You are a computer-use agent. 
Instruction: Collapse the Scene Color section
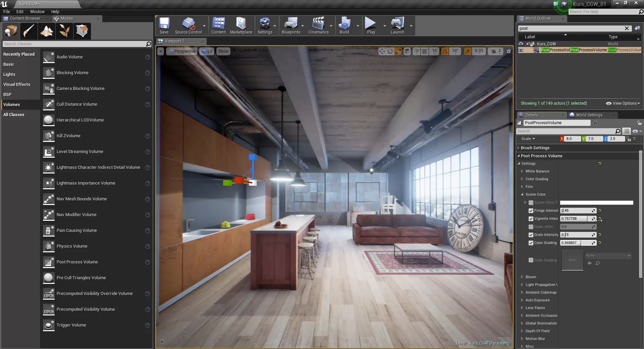pyautogui.click(x=523, y=194)
